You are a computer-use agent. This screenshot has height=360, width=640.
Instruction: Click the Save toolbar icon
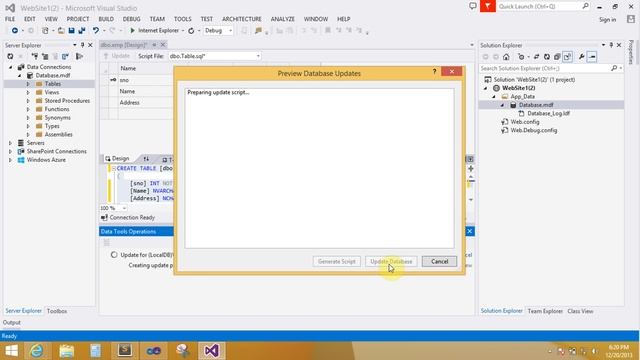click(71, 31)
